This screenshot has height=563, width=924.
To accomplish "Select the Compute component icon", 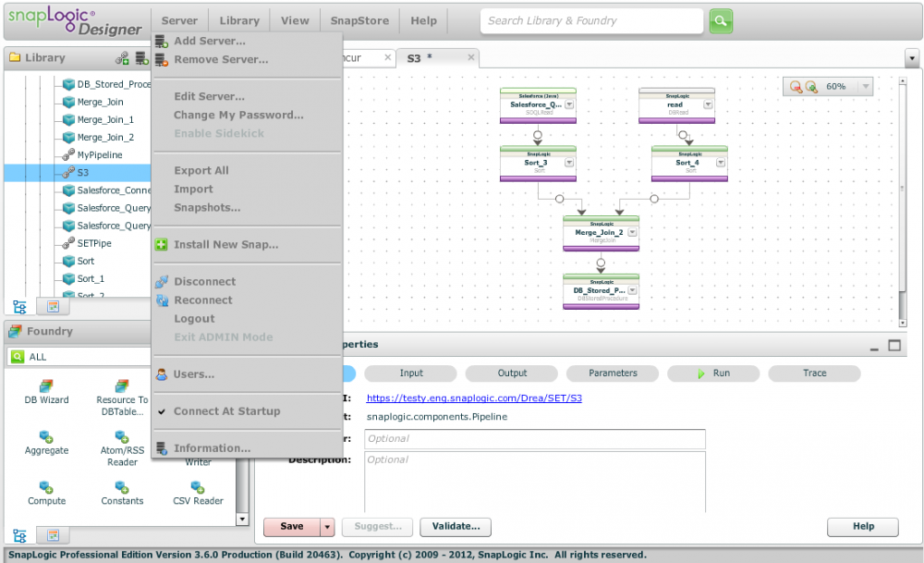I will click(46, 487).
